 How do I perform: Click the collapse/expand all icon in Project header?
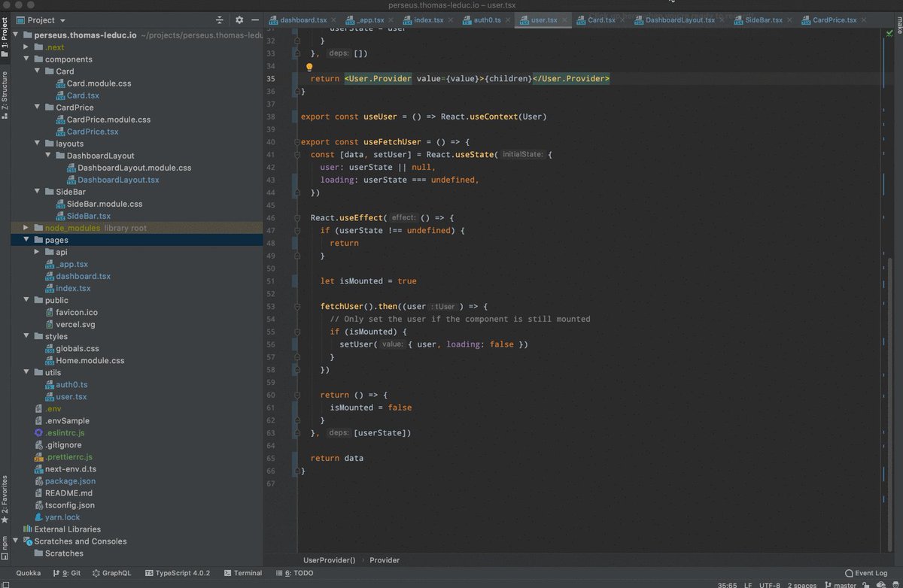[x=220, y=20]
